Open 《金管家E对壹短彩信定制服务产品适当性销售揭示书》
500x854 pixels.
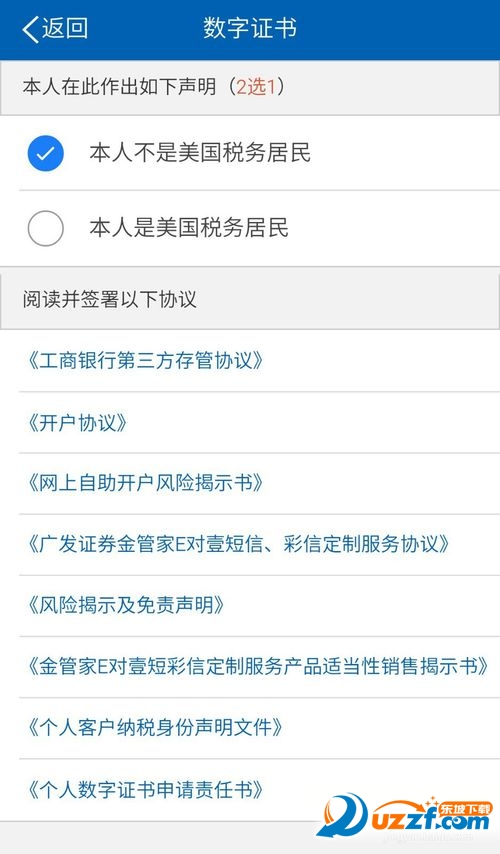tap(258, 667)
